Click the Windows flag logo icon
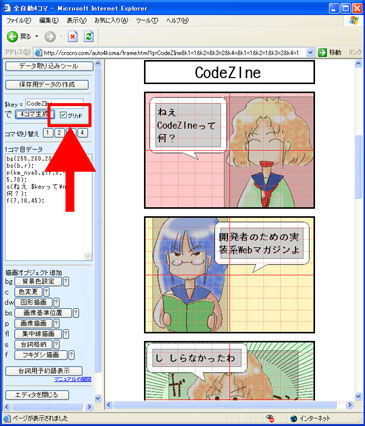The height and width of the screenshot is (426, 365). tap(354, 21)
